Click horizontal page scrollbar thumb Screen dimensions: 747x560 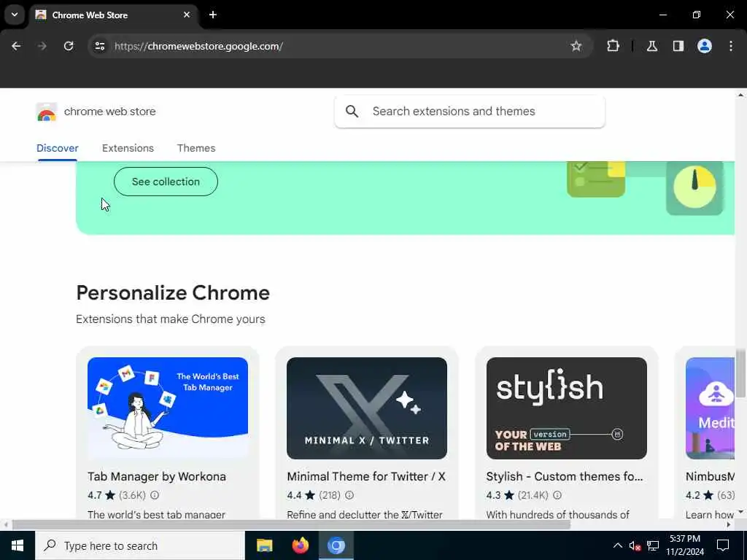click(x=291, y=525)
